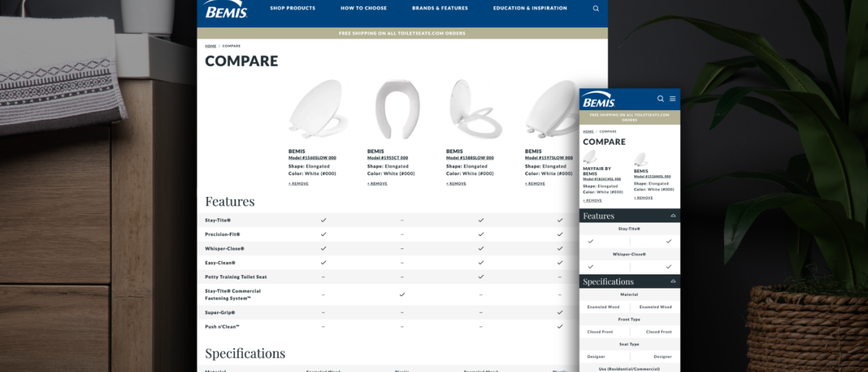
Task: Remove the Mayfair by Bemis seat in mobile view
Action: pyautogui.click(x=592, y=200)
